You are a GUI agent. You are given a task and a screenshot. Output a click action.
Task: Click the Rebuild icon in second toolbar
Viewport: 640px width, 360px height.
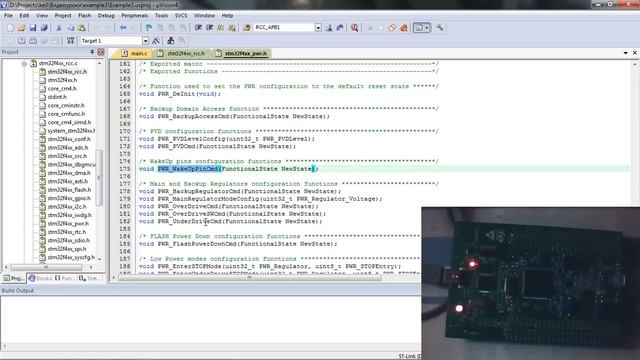[33, 41]
